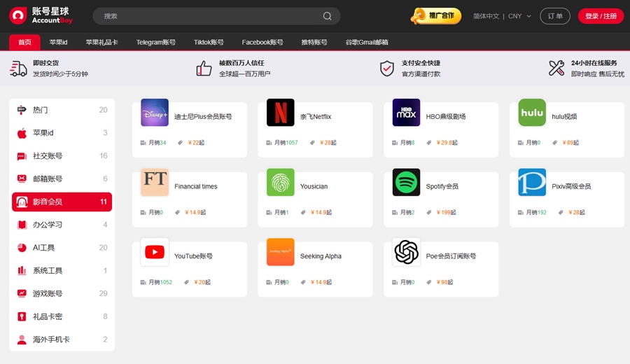Click the 社交账号 count 16
The image size is (630, 364).
pyautogui.click(x=104, y=156)
